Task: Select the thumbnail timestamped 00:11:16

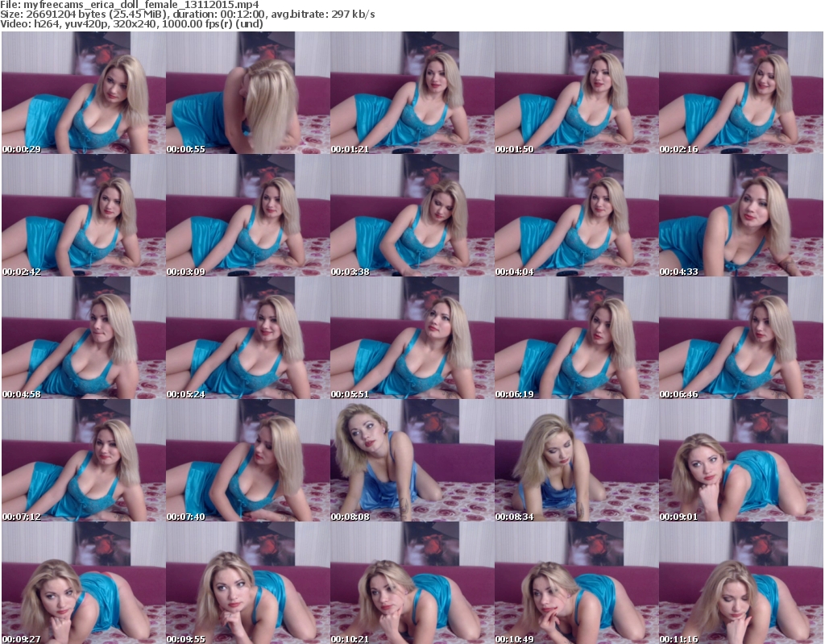Action: (x=741, y=583)
